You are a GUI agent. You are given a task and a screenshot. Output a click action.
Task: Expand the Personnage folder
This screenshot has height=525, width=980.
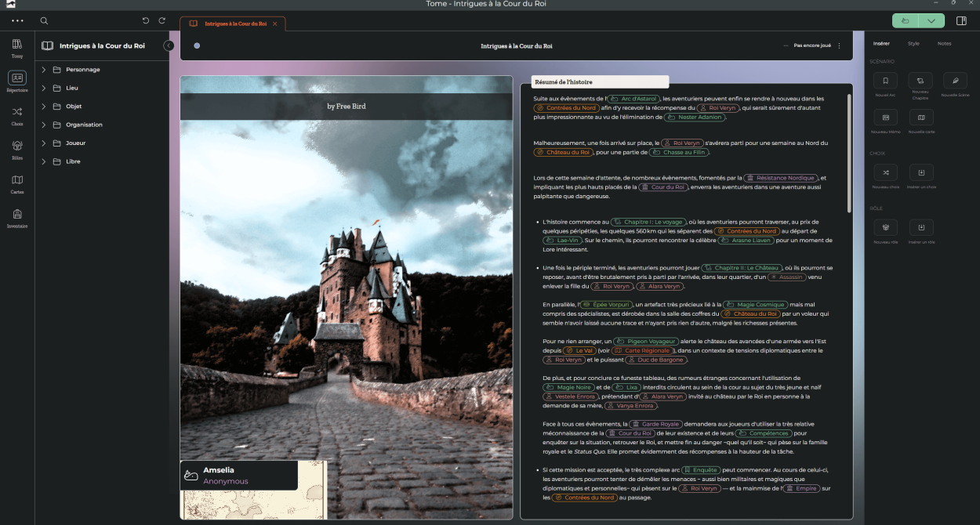click(x=45, y=70)
